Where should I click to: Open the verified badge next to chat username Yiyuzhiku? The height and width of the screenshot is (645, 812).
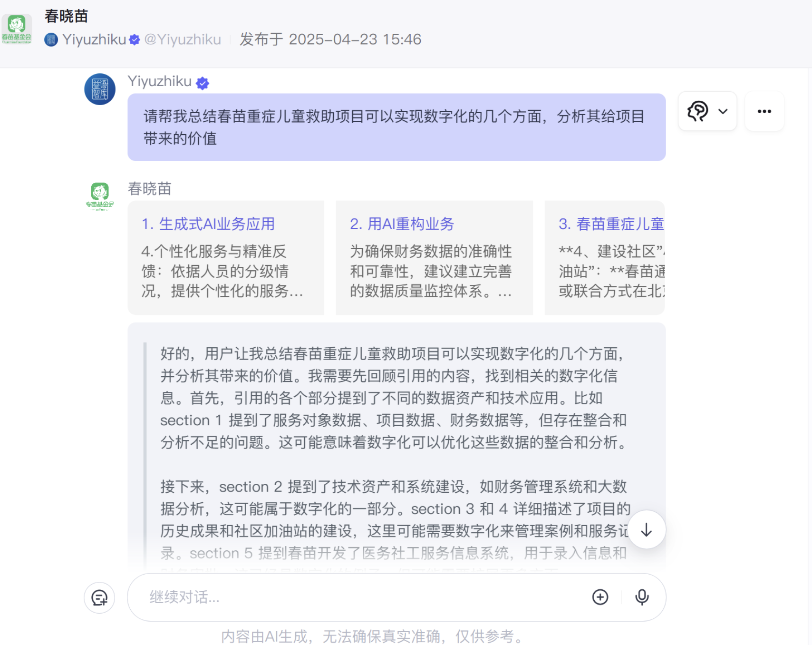(203, 83)
